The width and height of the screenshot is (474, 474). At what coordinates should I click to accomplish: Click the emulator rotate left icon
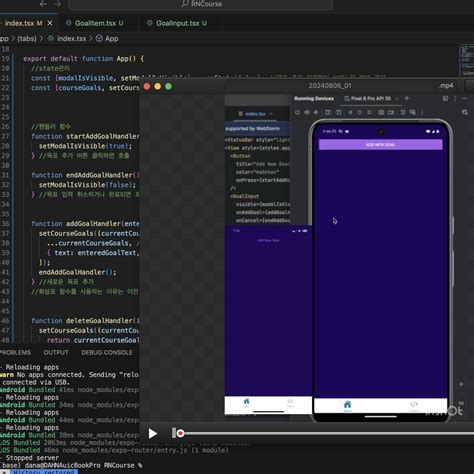pyautogui.click(x=328, y=112)
